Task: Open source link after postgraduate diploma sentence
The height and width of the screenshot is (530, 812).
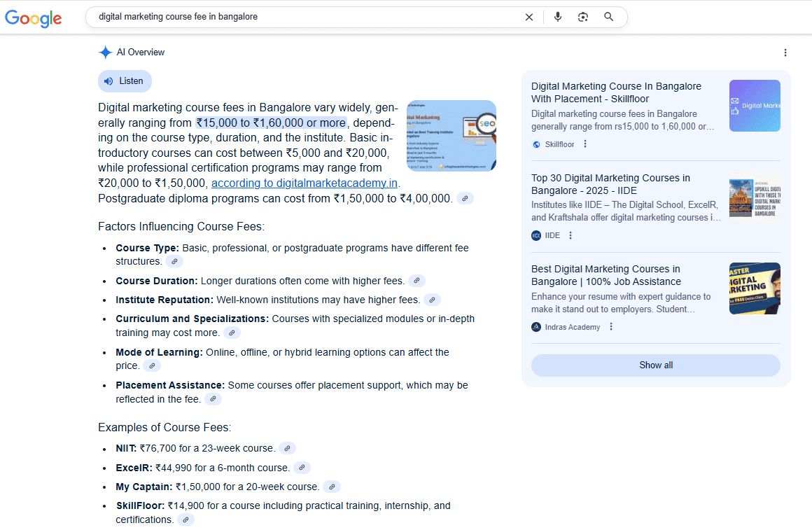Action: coord(465,198)
